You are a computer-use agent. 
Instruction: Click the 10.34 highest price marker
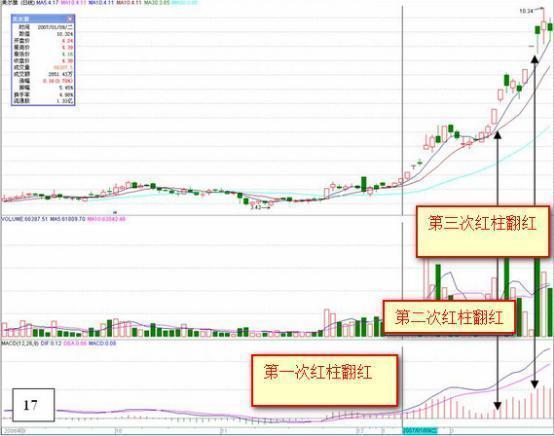click(x=526, y=11)
